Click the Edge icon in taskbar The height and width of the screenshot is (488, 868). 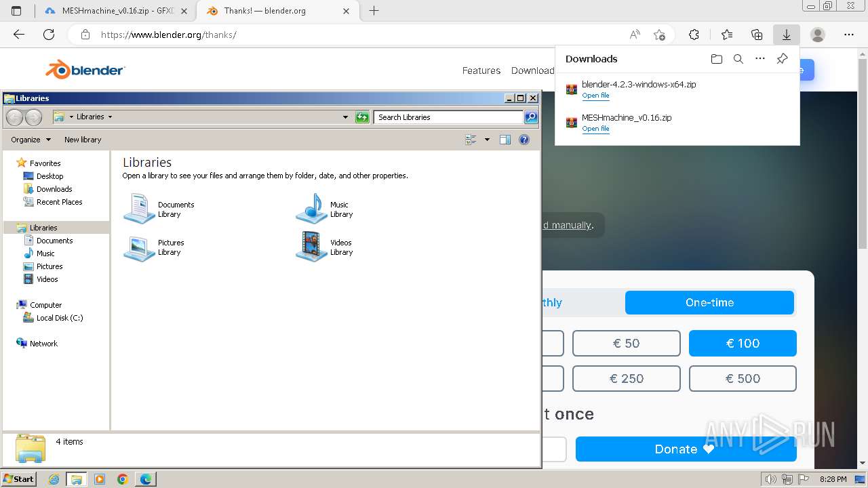point(146,479)
